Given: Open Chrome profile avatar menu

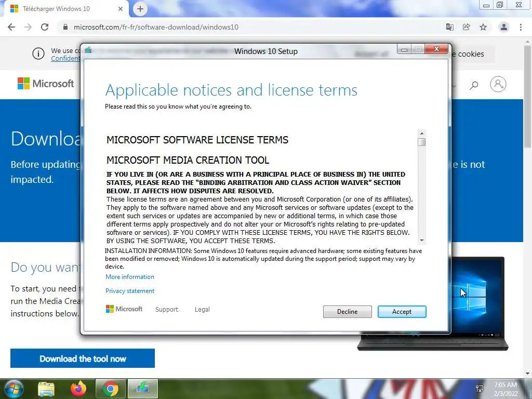Looking at the screenshot, I should [x=504, y=27].
